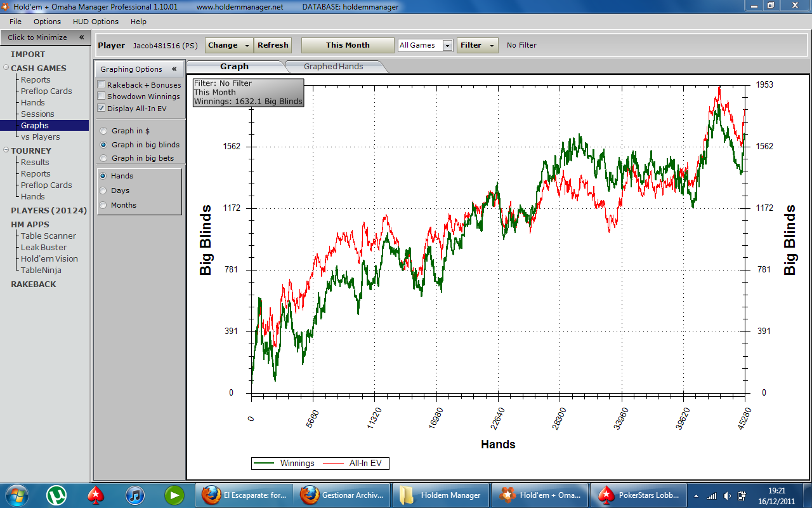The height and width of the screenshot is (508, 812).
Task: Open the All Games combo box
Action: 425,45
